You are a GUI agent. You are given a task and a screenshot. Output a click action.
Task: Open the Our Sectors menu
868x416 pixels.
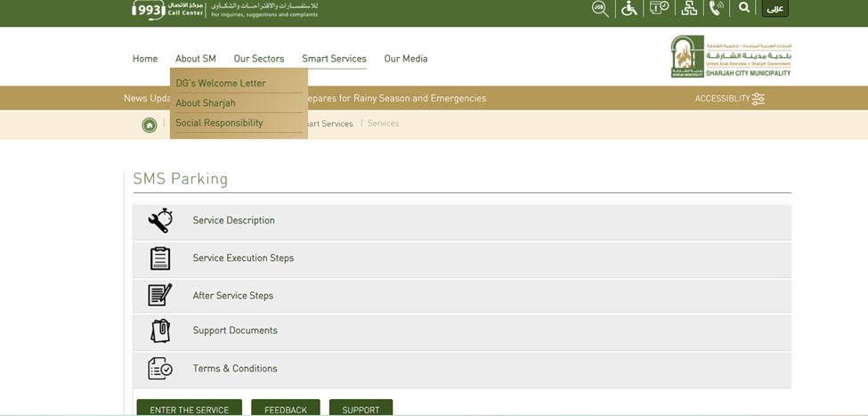[x=259, y=59]
